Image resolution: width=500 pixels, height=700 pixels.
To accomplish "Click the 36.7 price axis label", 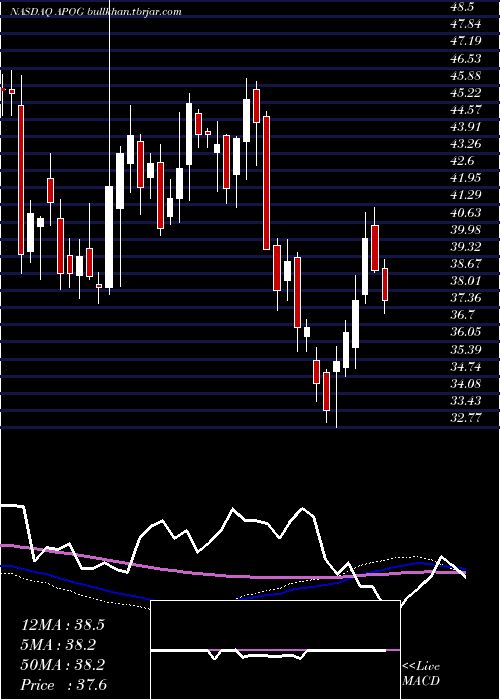I will [463, 315].
